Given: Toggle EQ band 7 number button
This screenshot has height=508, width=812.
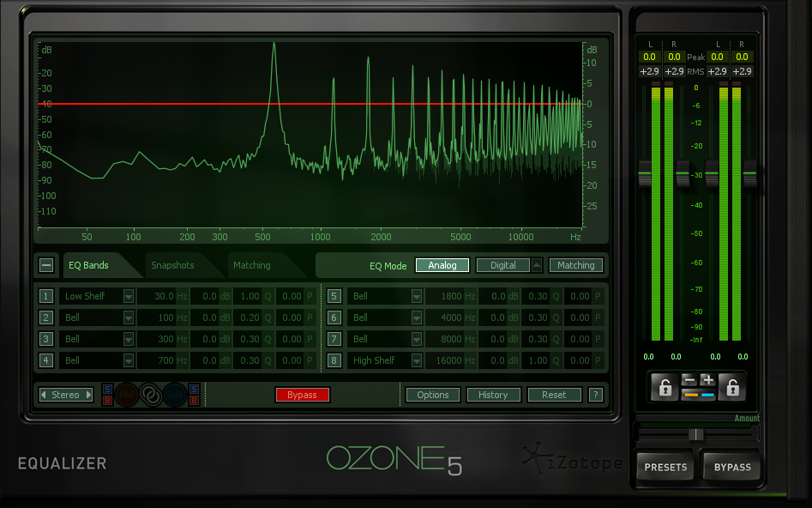Looking at the screenshot, I should pos(334,339).
